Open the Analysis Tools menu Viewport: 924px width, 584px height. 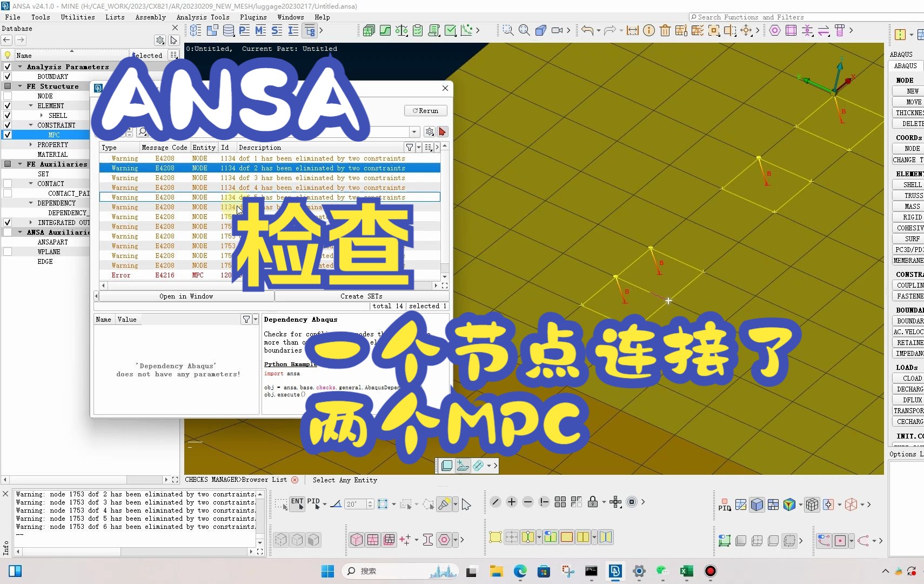pos(203,17)
